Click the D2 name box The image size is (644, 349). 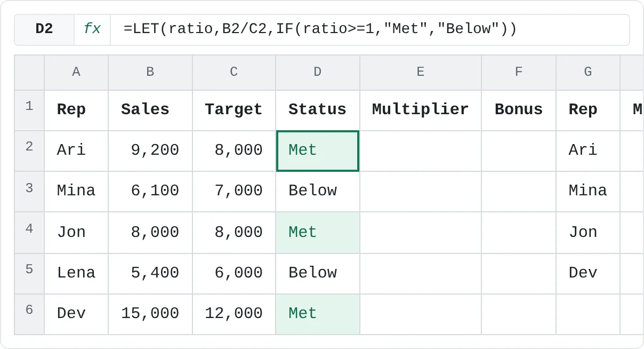coord(44,29)
